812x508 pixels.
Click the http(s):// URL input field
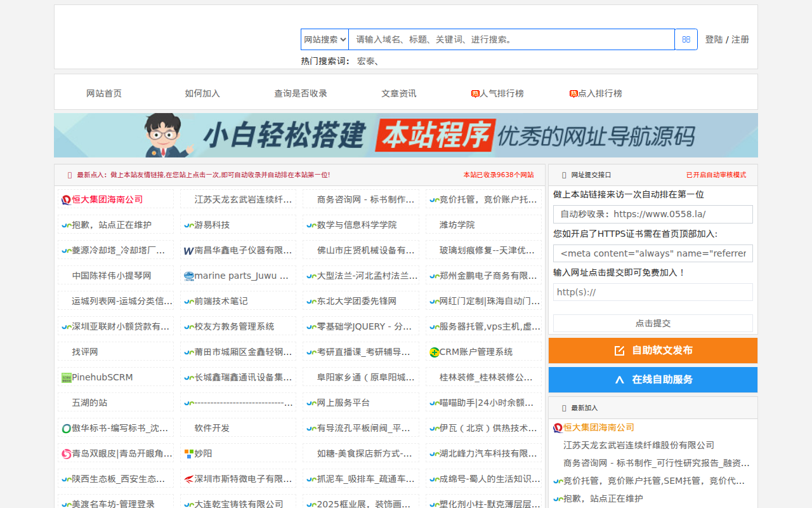[x=653, y=292]
